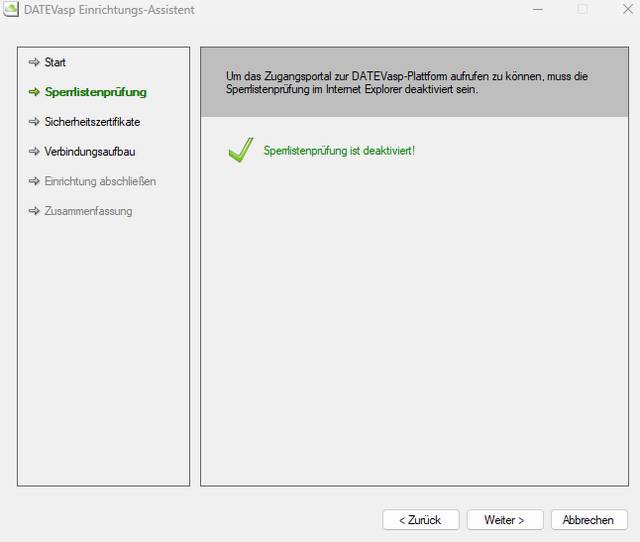The height and width of the screenshot is (542, 640).
Task: Go back with the < Zurück button
Action: click(421, 520)
